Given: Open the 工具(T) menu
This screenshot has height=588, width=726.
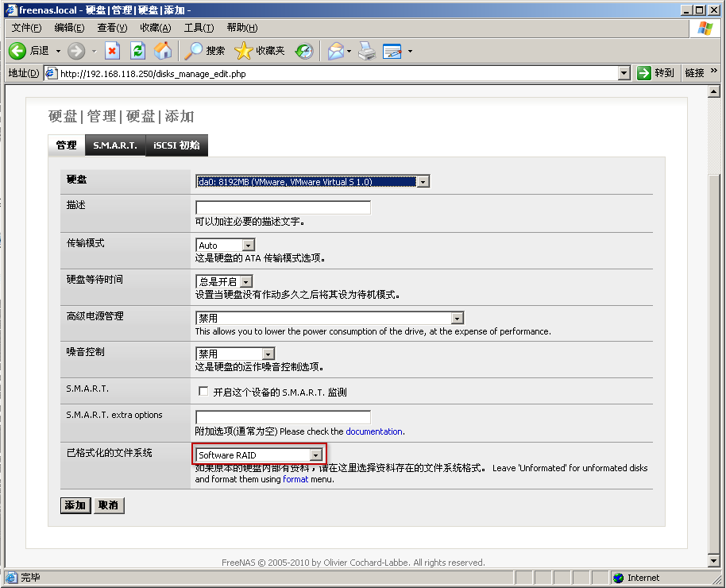Looking at the screenshot, I should point(199,28).
